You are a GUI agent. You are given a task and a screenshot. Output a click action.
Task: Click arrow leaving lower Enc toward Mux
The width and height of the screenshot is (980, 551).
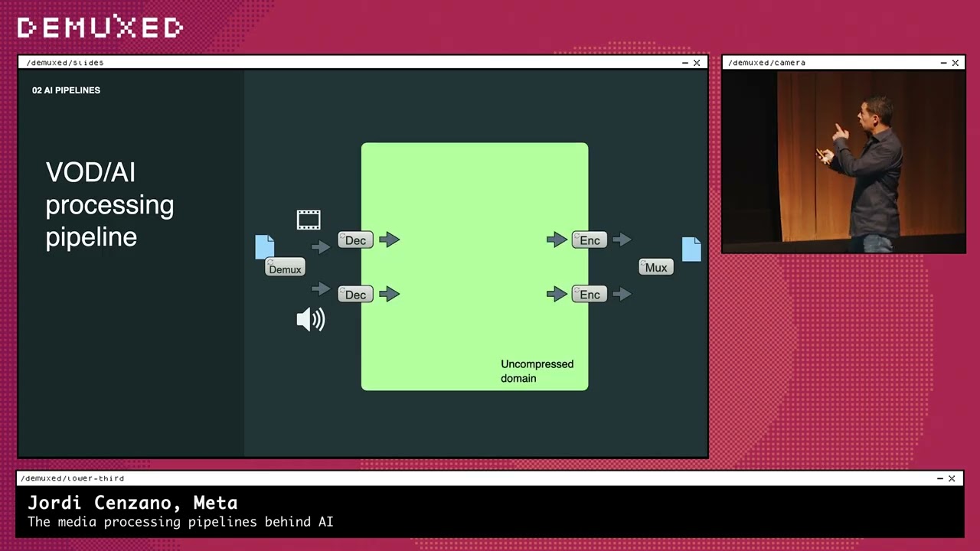click(622, 294)
